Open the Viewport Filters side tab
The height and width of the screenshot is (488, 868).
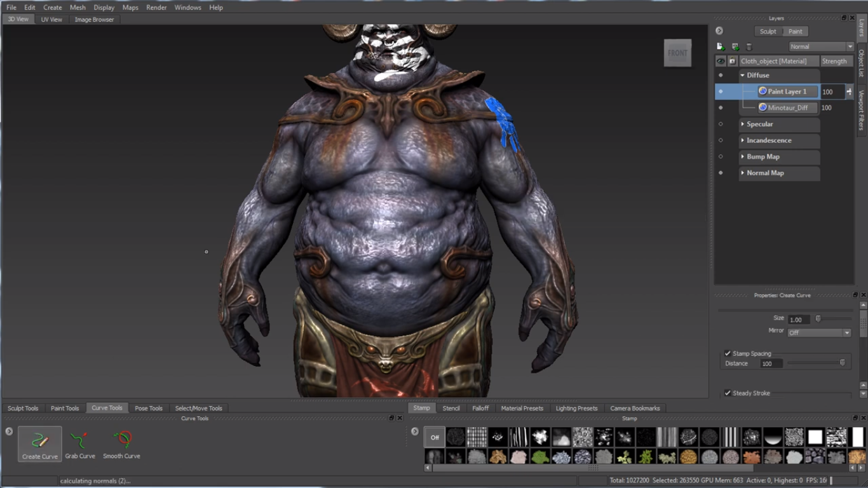click(x=862, y=110)
